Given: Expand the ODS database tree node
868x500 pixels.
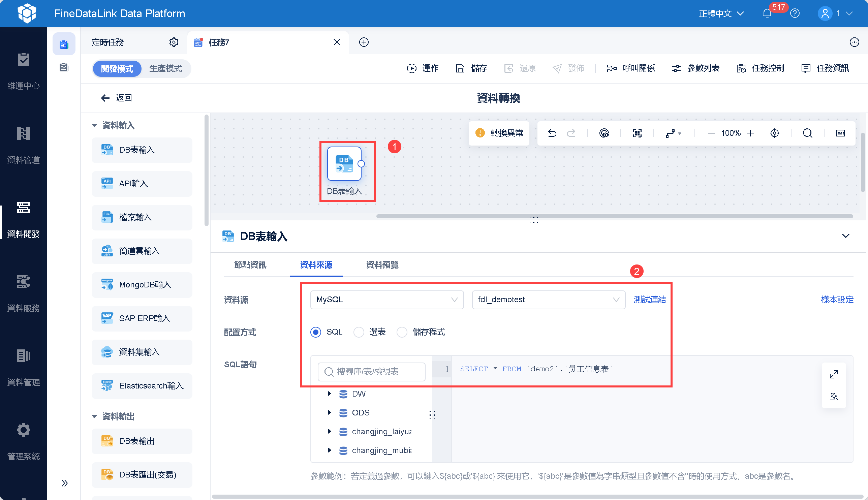Looking at the screenshot, I should tap(330, 412).
